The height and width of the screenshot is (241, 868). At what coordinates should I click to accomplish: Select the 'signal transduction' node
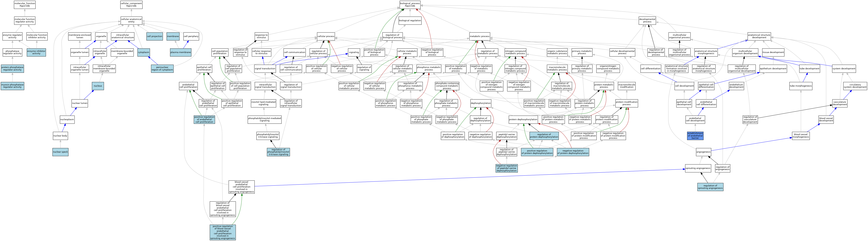[x=265, y=68]
